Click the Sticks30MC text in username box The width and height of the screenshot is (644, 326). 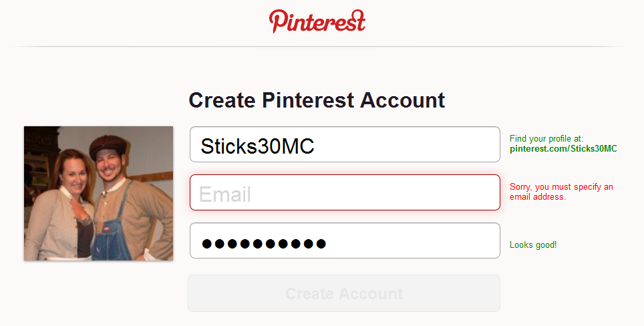(257, 146)
